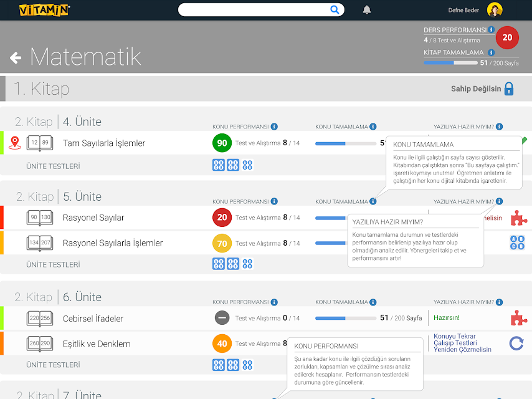Show 4. Ünite Yazılıya Hazır Mıyım info

click(x=499, y=127)
